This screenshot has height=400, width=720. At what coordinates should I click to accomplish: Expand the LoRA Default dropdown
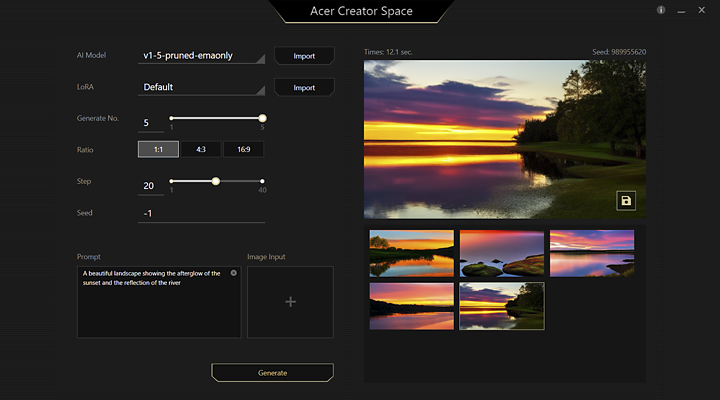pos(201,87)
